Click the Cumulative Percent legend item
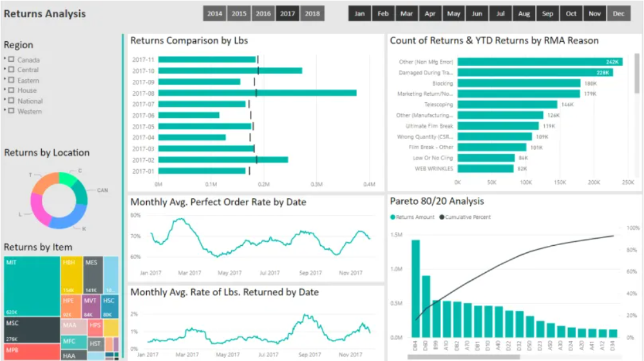Image resolution: width=644 pixels, height=361 pixels. tap(465, 217)
